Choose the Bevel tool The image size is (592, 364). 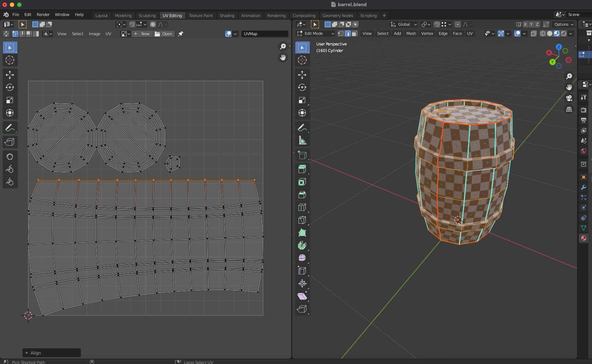tap(302, 195)
